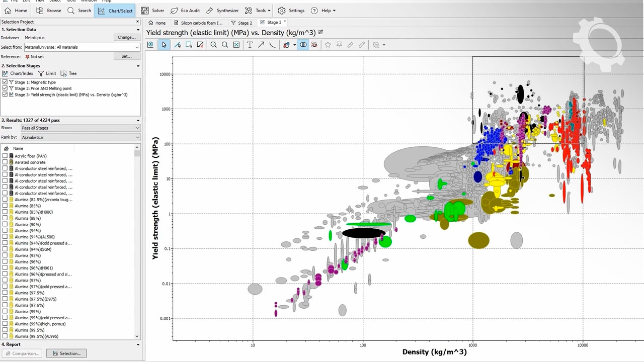The image size is (644, 362).
Task: Click the Zoom In magnifier icon
Action: tap(214, 45)
